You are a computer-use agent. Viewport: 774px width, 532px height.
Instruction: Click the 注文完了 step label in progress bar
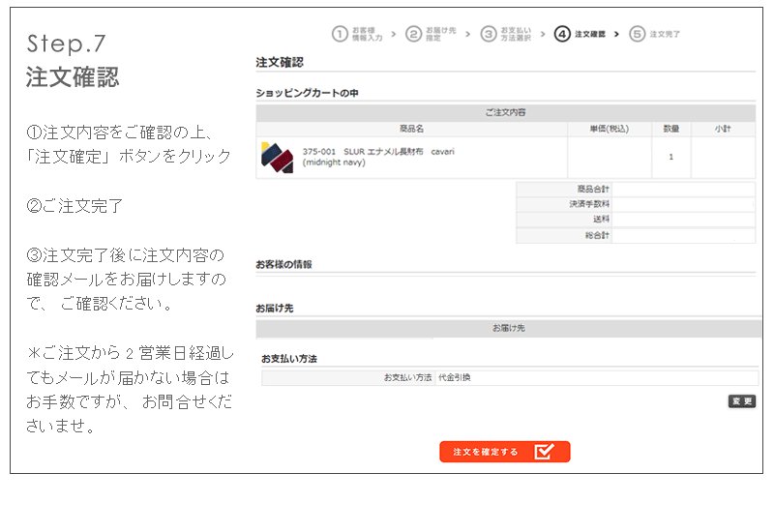tap(664, 34)
